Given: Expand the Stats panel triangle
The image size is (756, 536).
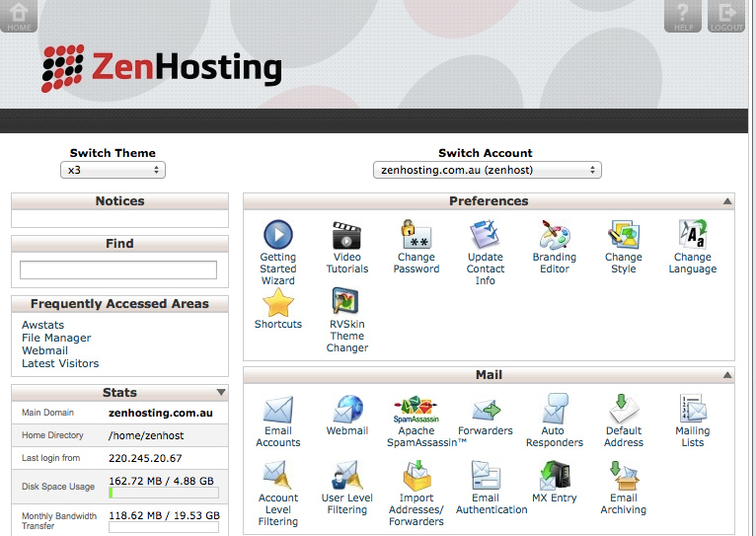Looking at the screenshot, I should 221,392.
